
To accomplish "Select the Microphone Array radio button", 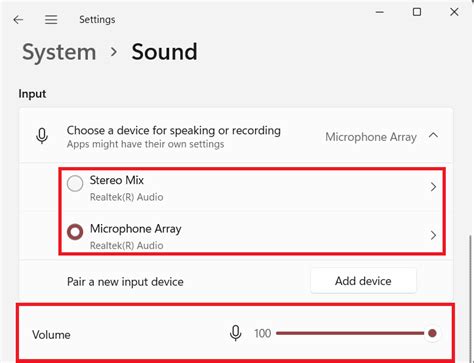I will pos(75,232).
